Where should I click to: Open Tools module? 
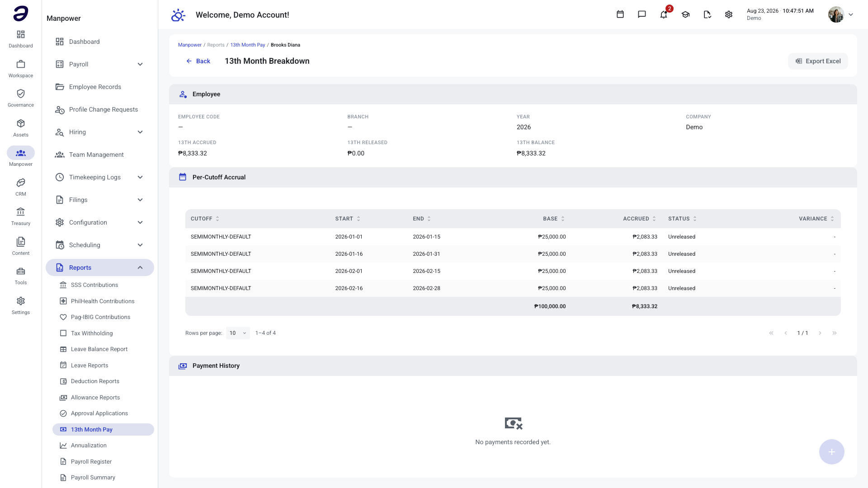point(21,276)
